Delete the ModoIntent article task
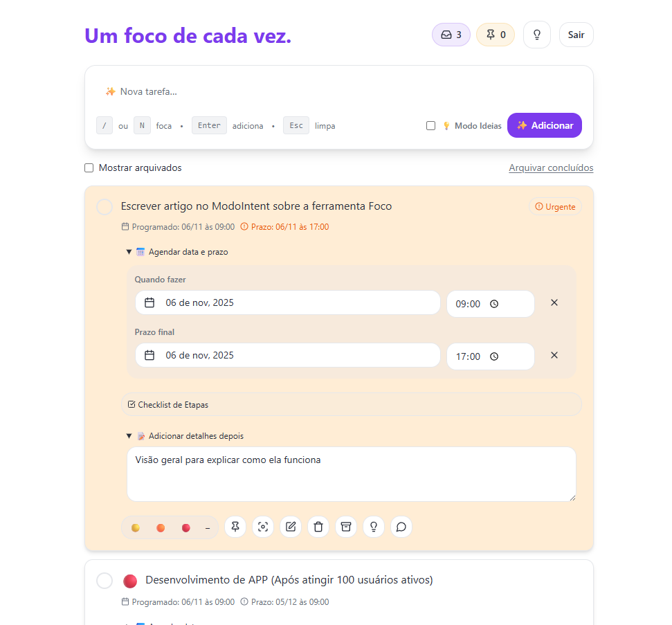 coord(318,527)
